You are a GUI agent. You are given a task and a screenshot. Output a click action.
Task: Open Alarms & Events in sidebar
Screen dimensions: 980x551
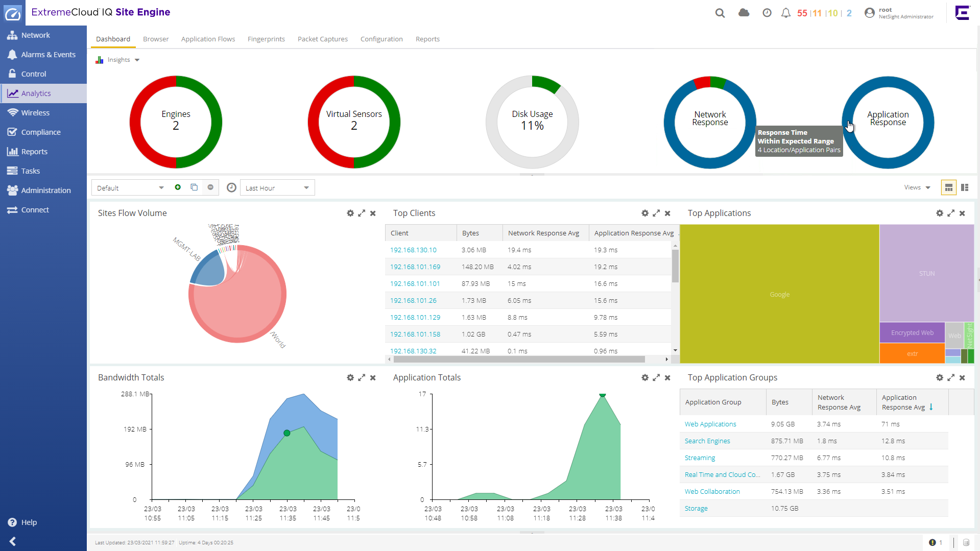43,55
